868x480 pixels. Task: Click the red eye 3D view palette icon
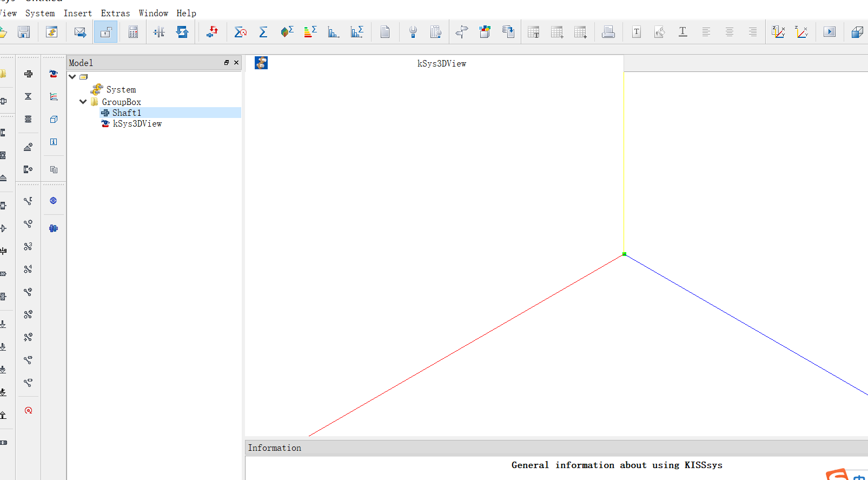[x=53, y=74]
